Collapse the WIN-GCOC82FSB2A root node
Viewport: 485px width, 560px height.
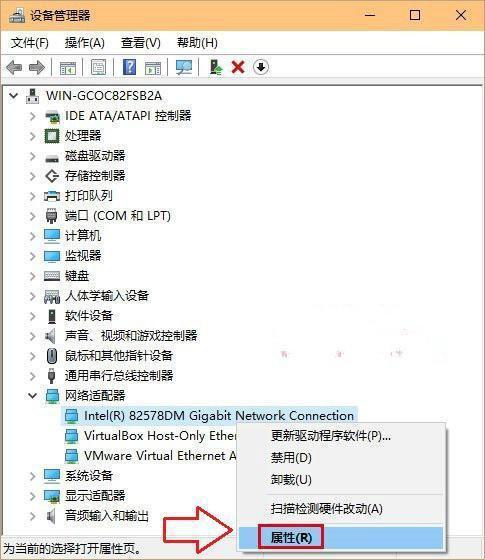[x=14, y=96]
